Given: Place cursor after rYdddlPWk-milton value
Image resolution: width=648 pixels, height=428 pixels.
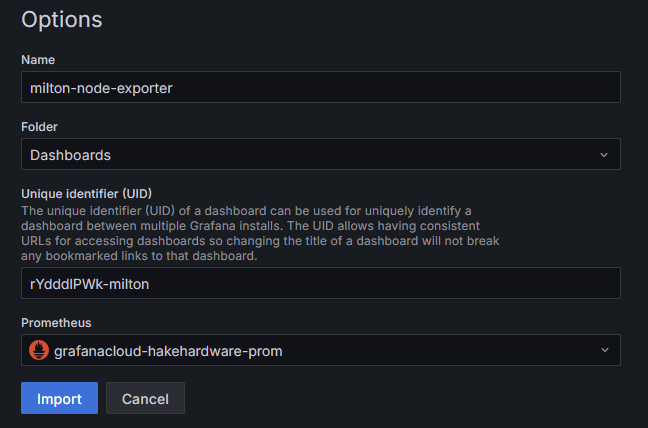Looking at the screenshot, I should [151, 283].
